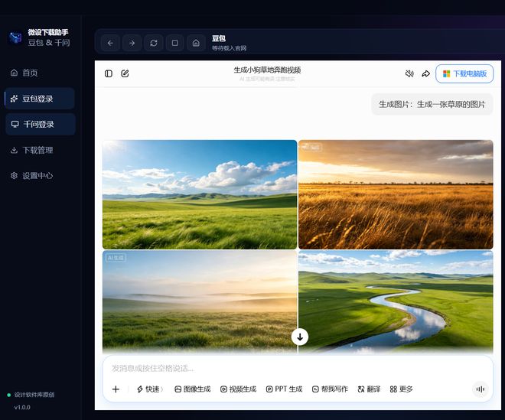Click the 图像生成 tool button

pos(193,389)
